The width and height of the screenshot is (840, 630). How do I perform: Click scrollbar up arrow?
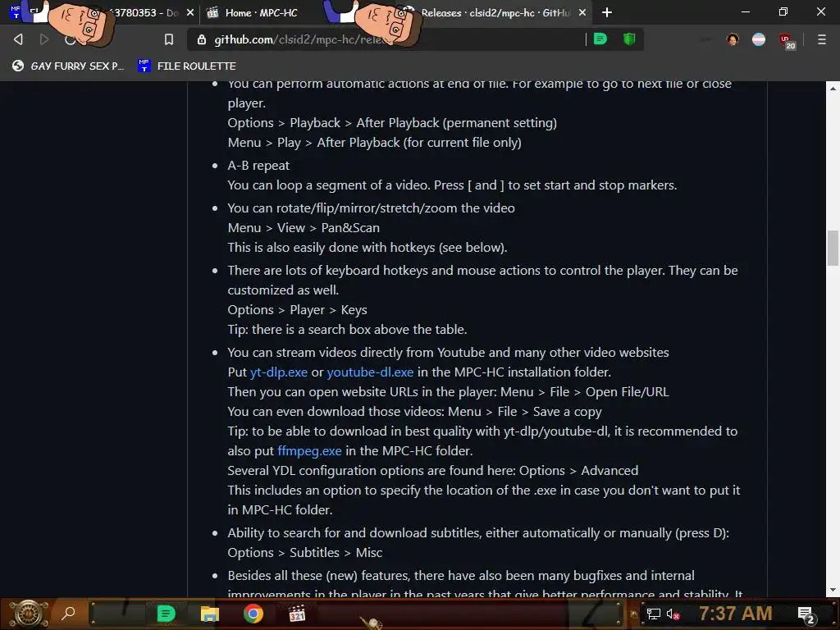point(833,89)
